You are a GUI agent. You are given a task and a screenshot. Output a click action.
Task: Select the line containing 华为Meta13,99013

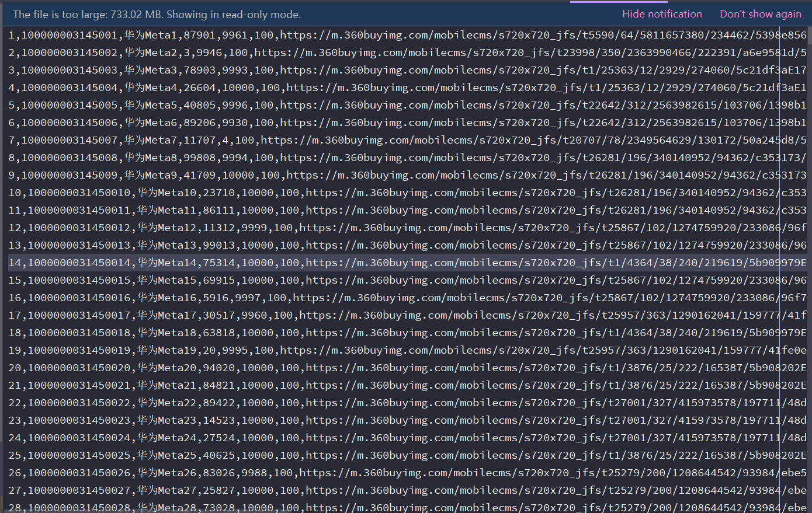pyautogui.click(x=407, y=245)
